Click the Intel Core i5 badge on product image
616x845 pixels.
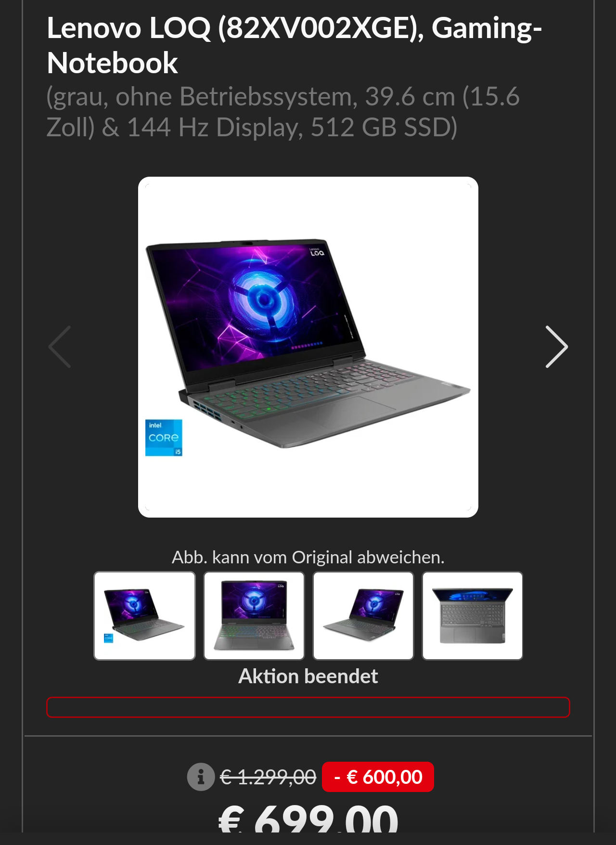[x=164, y=437]
